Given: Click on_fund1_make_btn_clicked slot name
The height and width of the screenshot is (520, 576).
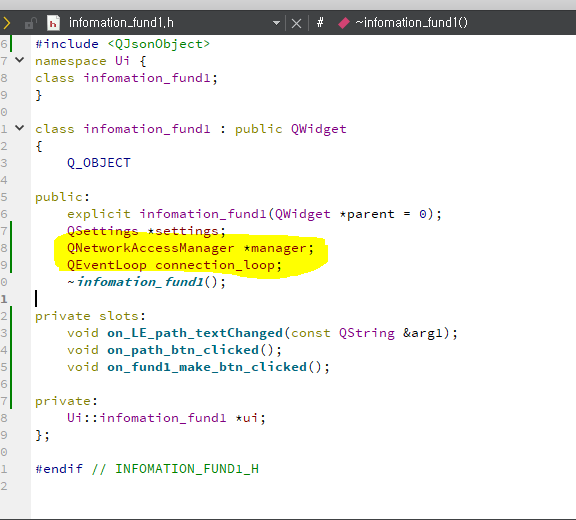Looking at the screenshot, I should pyautogui.click(x=207, y=367).
